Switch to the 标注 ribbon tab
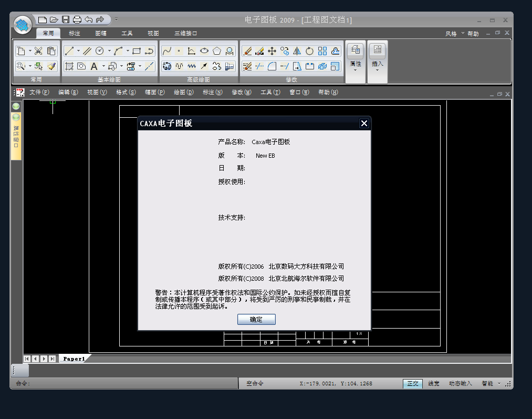Image resolution: width=532 pixels, height=419 pixels. pyautogui.click(x=74, y=33)
